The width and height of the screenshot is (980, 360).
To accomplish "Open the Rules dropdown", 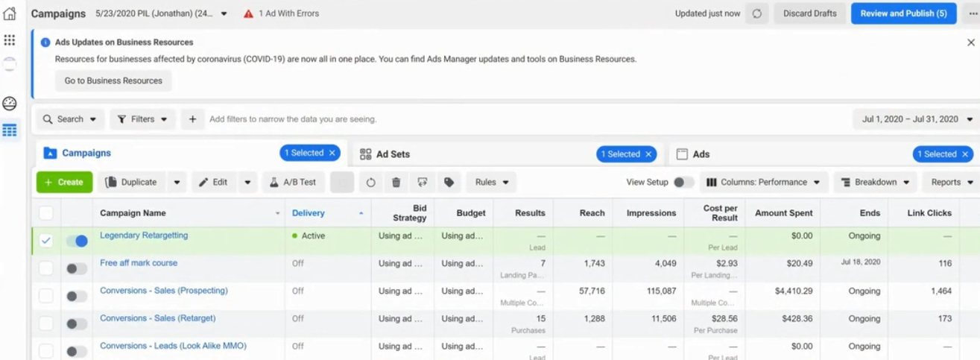I will point(491,182).
